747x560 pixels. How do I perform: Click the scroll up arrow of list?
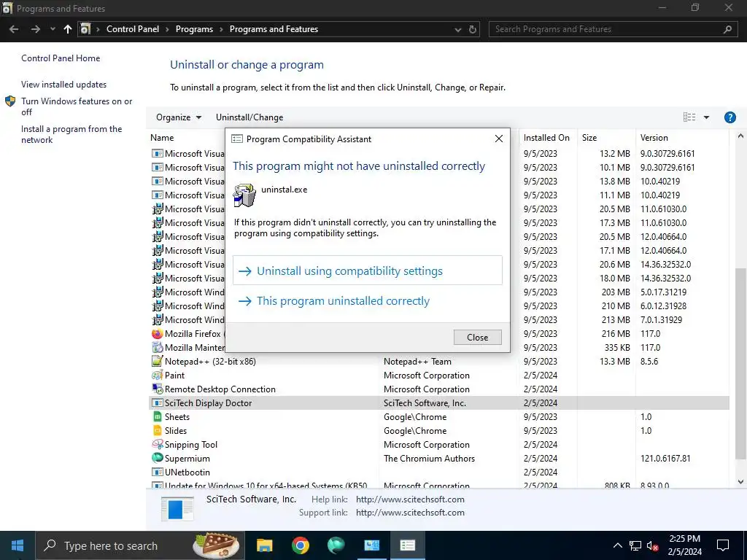(740, 136)
